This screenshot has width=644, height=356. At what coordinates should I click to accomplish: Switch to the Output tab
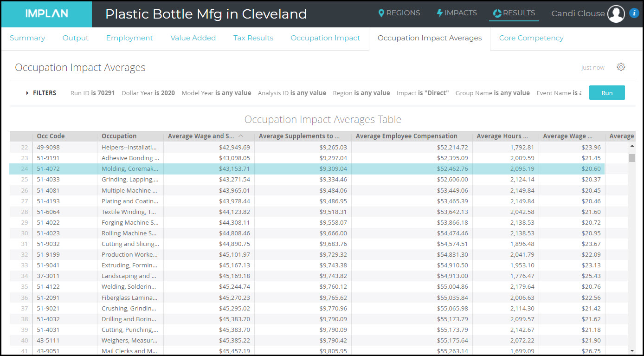click(76, 38)
